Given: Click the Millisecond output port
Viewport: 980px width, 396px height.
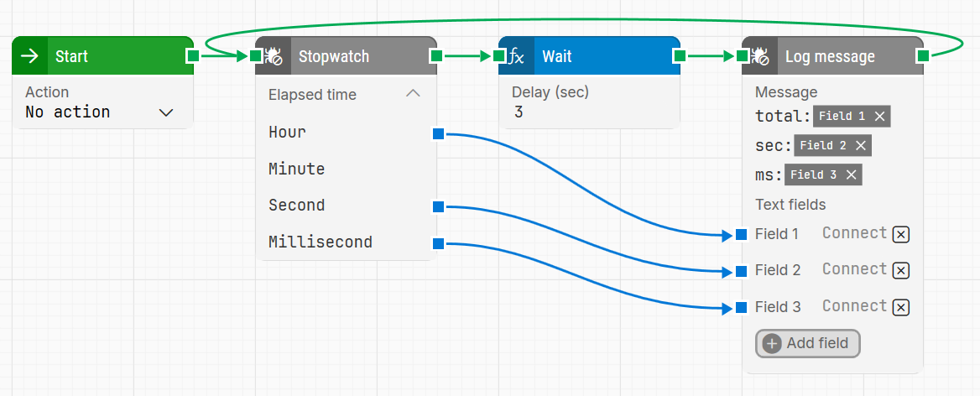Looking at the screenshot, I should pyautogui.click(x=438, y=243).
